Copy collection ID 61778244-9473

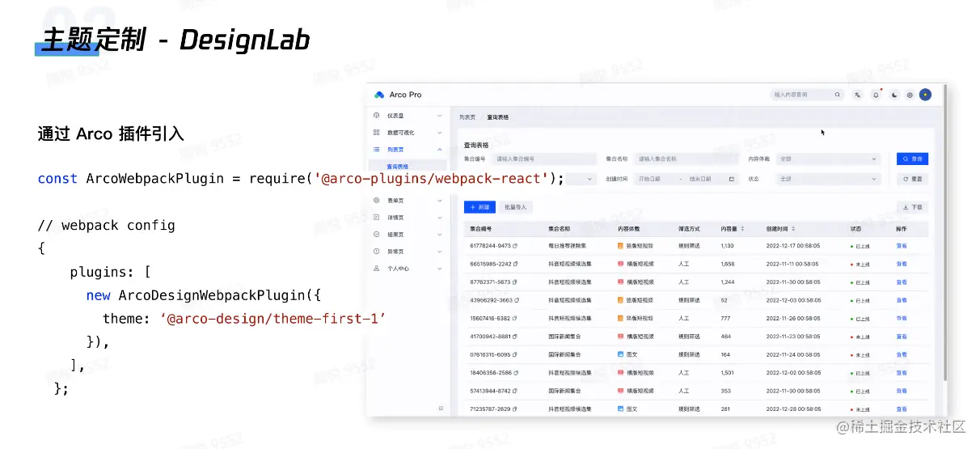[x=515, y=245]
